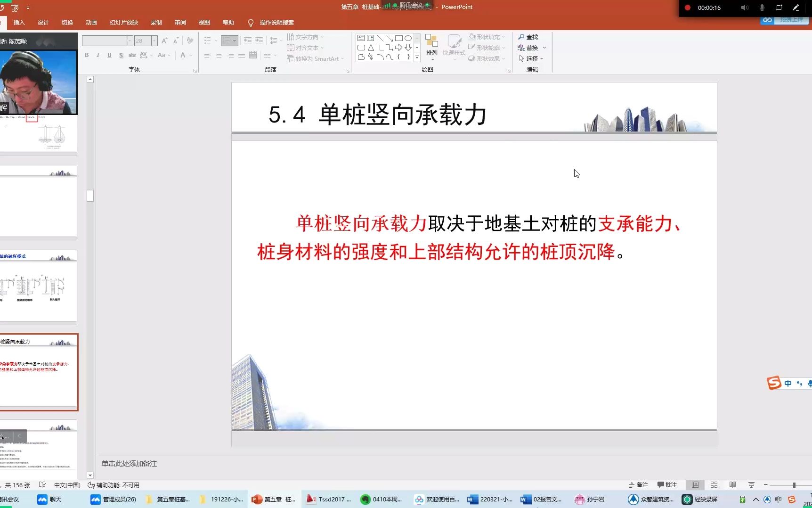This screenshot has width=812, height=508.
Task: Select the straight line shape
Action: 380,38
